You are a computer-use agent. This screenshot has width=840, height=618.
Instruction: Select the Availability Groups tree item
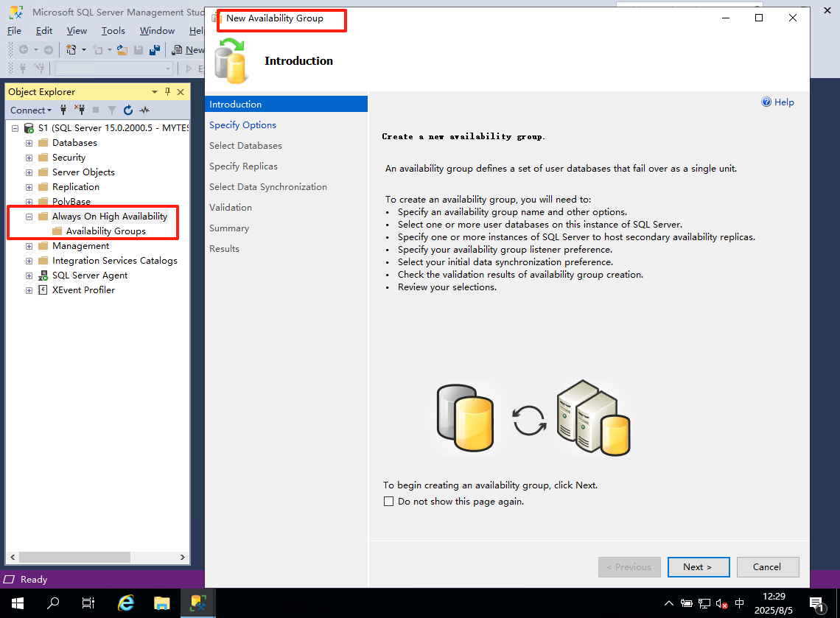pyautogui.click(x=106, y=231)
